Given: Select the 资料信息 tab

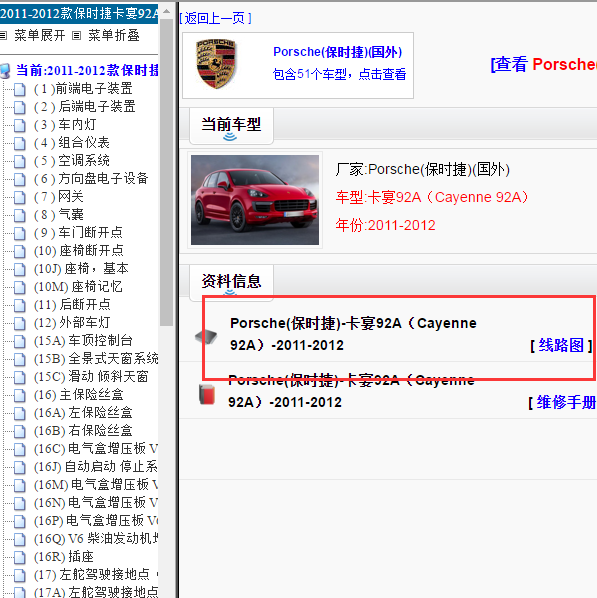Looking at the screenshot, I should click(231, 282).
